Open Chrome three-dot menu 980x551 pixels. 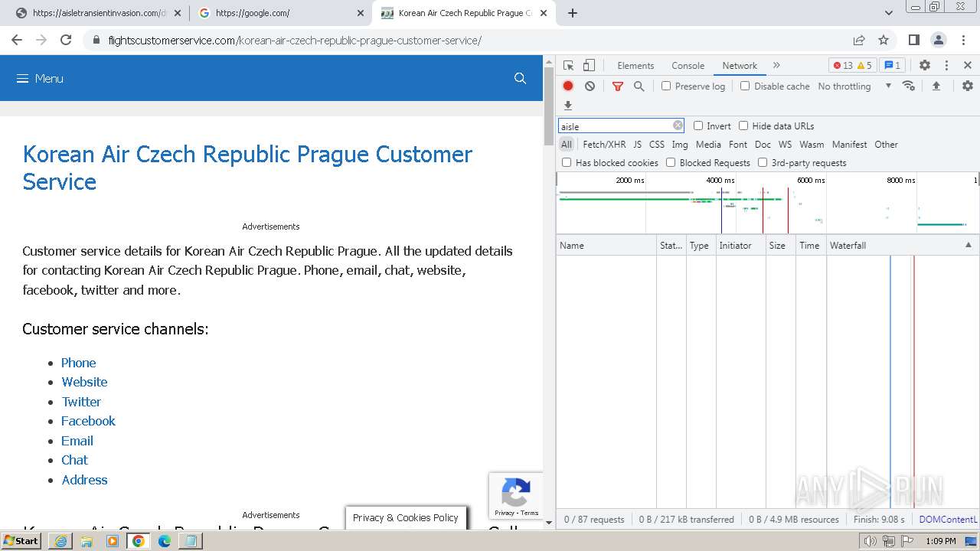(x=962, y=40)
